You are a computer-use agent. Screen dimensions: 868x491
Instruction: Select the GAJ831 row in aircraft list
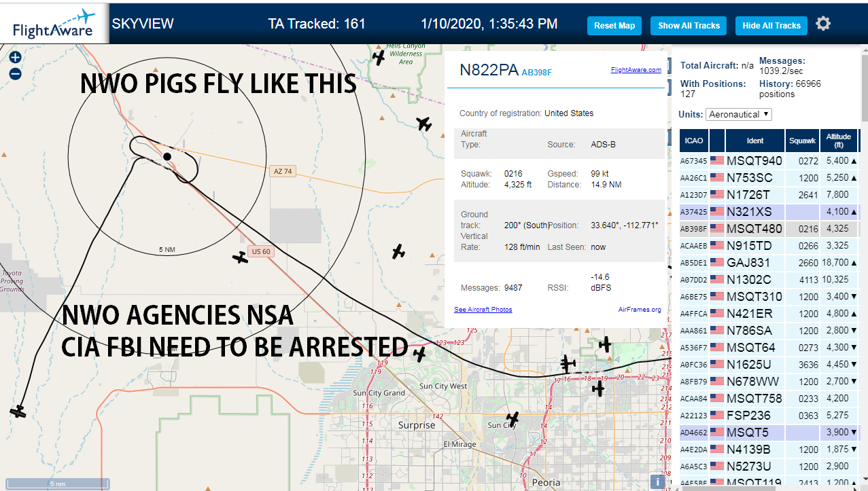(x=769, y=263)
